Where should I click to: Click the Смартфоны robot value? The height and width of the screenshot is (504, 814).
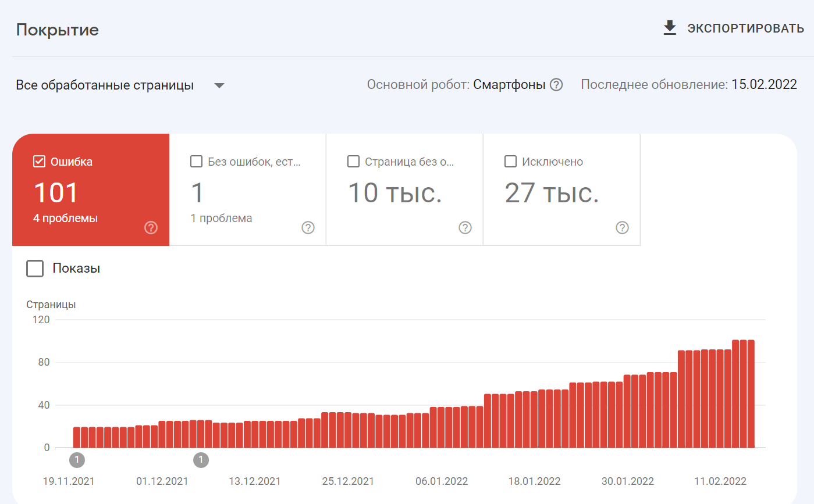(x=509, y=85)
